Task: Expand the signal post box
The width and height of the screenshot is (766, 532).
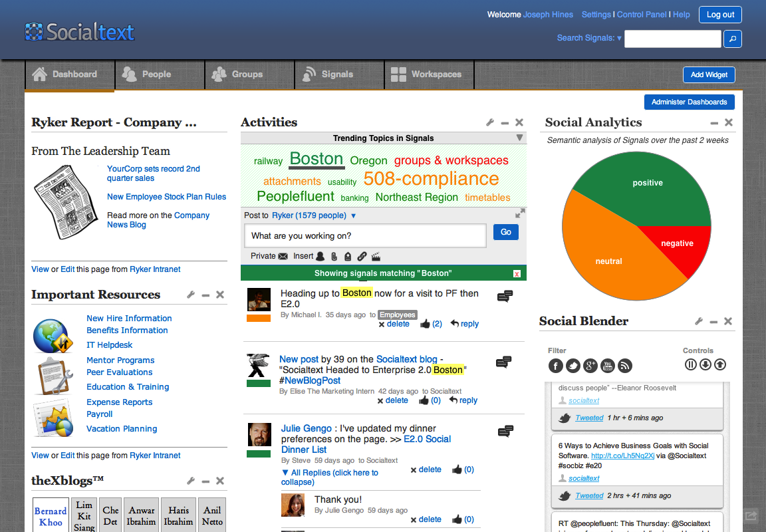Action: click(x=520, y=213)
